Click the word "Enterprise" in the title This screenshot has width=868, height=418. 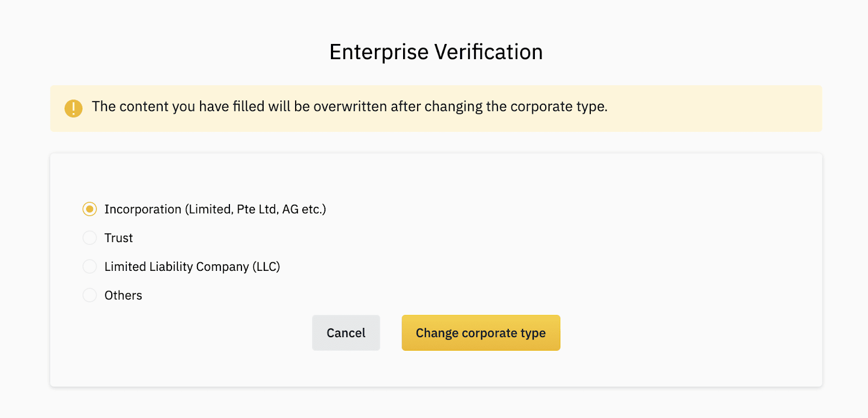point(379,52)
